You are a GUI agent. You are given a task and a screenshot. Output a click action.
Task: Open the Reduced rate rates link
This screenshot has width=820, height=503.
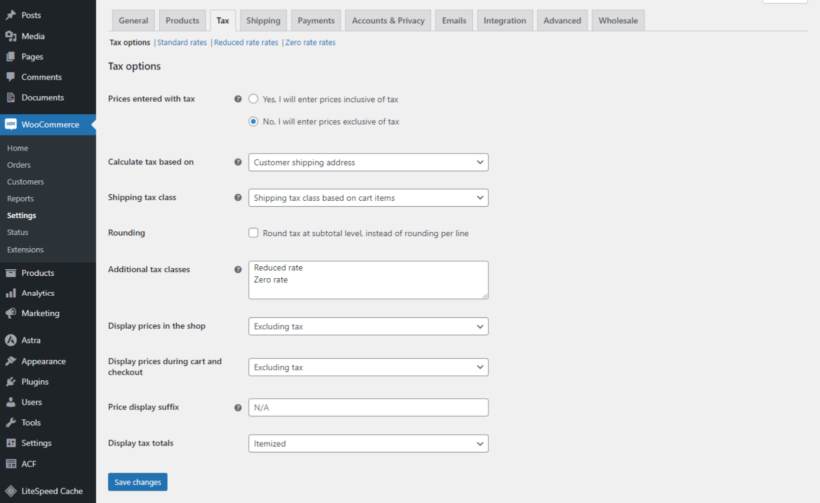pos(246,42)
